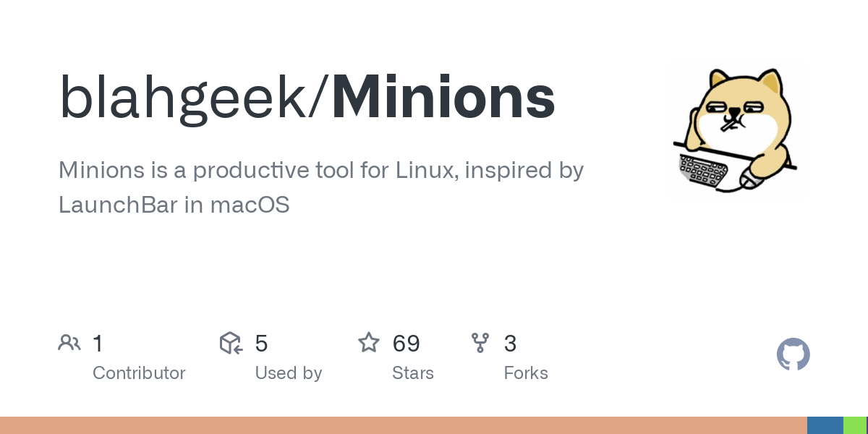Click the Used by package icon
868x434 pixels.
tap(231, 343)
